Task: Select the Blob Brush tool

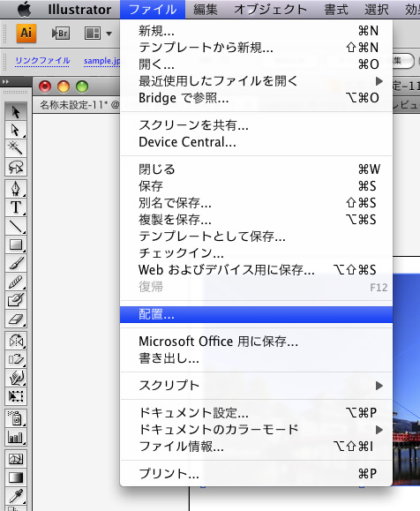Action: click(x=16, y=300)
